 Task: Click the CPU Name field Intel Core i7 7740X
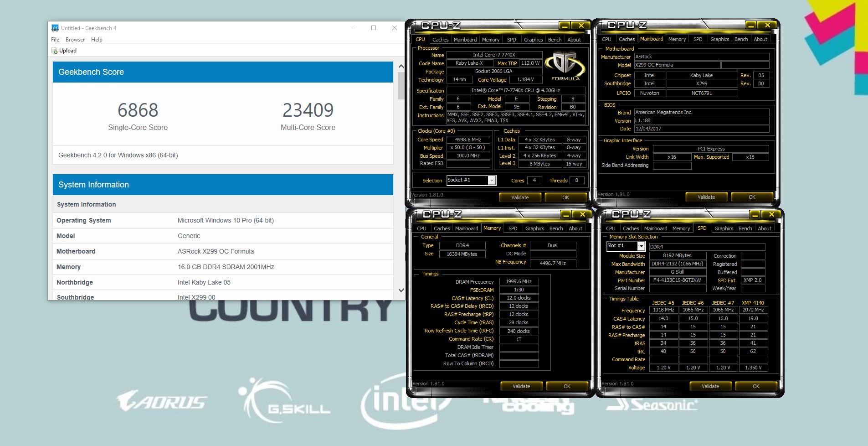[494, 55]
